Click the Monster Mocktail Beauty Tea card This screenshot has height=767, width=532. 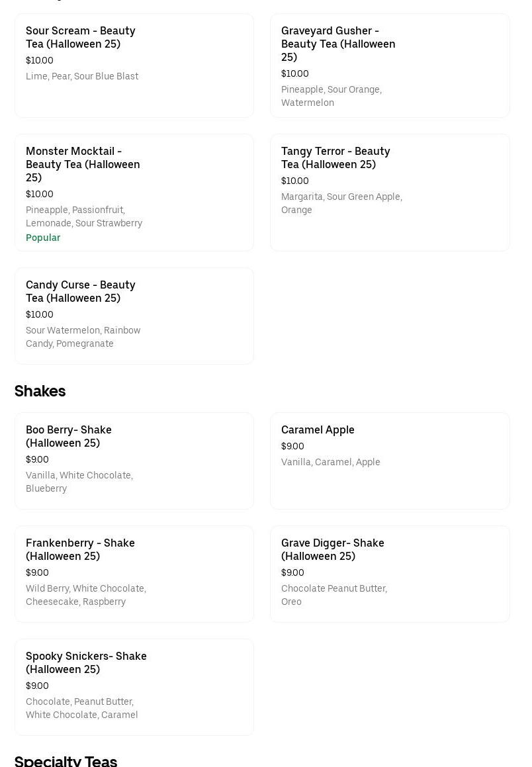coord(134,193)
